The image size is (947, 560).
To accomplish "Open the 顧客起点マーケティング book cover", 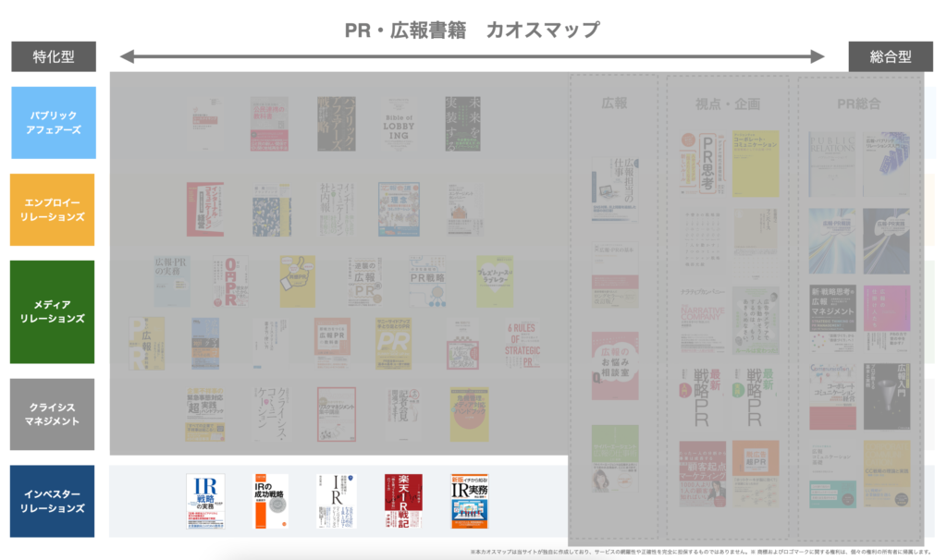I will (x=703, y=474).
